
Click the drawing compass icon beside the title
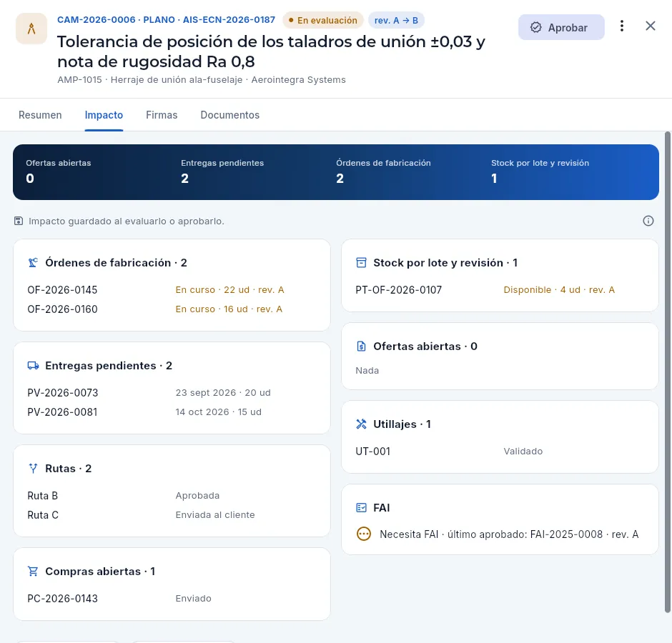coord(31,29)
